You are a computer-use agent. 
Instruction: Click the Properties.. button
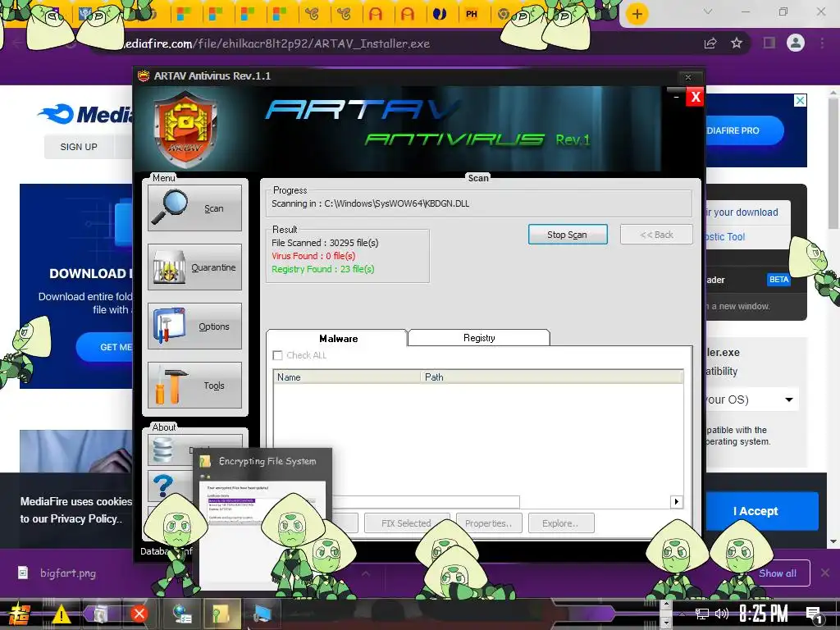pyautogui.click(x=489, y=523)
